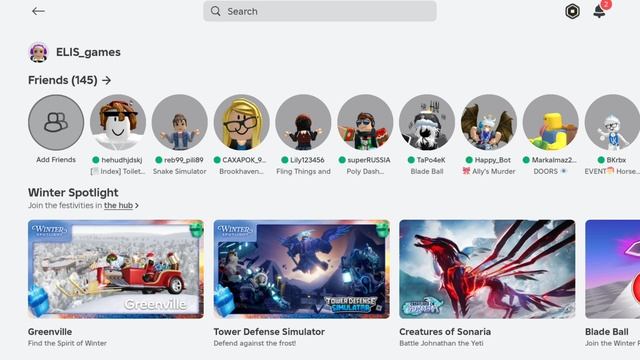Open the ELIS_games username
This screenshot has height=360, width=640.
pyautogui.click(x=88, y=52)
